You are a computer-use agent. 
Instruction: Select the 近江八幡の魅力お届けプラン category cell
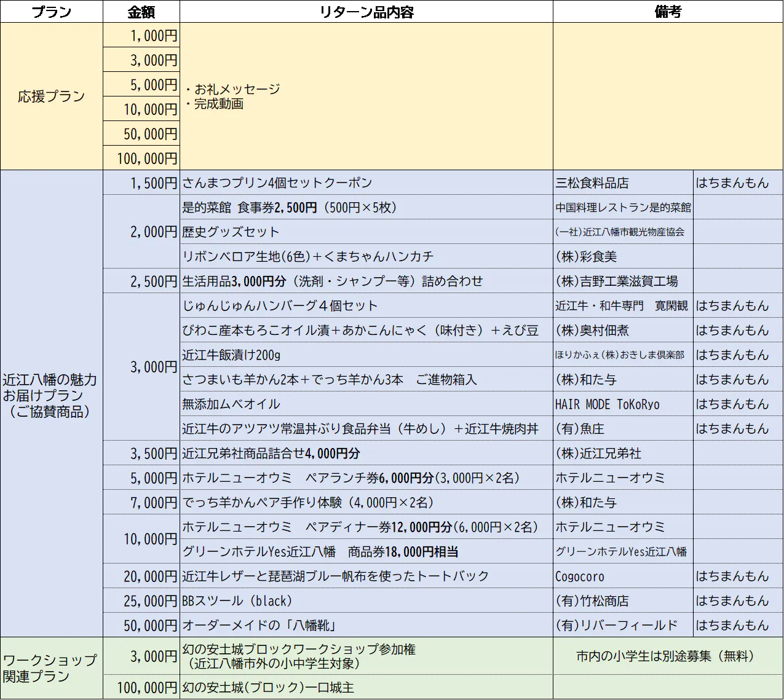(51, 395)
